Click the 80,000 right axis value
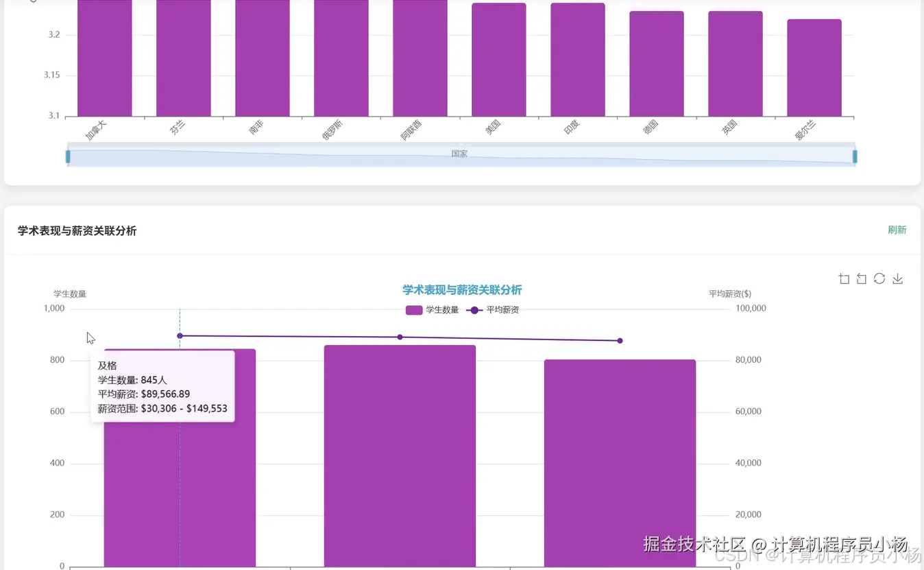The image size is (924, 570). tap(749, 360)
